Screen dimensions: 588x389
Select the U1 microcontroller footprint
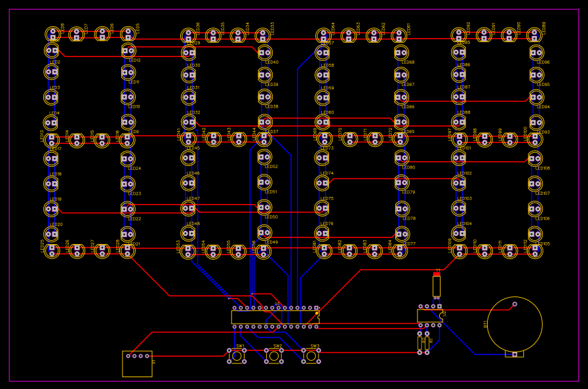[275, 317]
